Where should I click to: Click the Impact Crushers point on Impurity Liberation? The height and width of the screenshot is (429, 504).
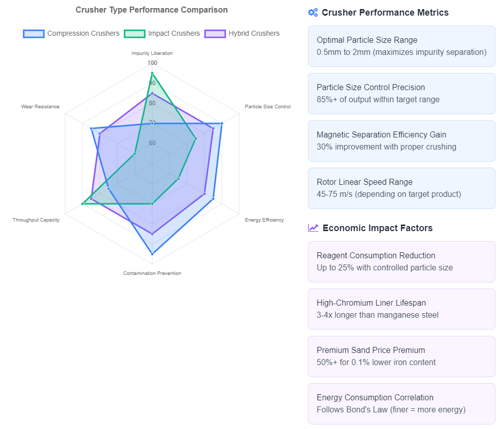click(x=152, y=73)
